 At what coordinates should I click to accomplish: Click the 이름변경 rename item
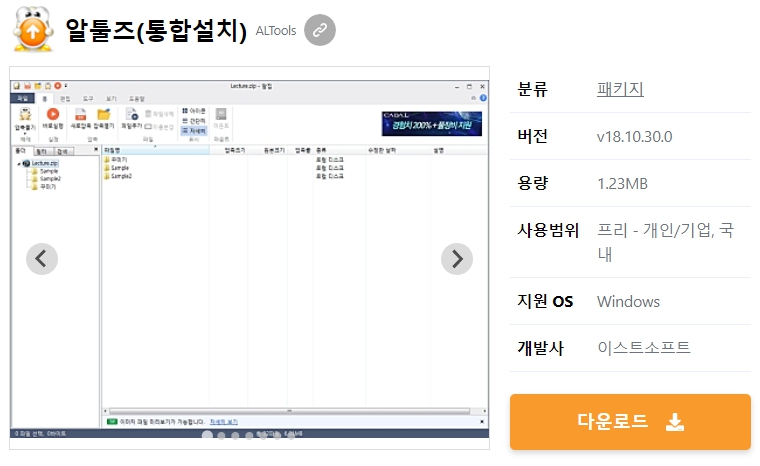pyautogui.click(x=159, y=127)
